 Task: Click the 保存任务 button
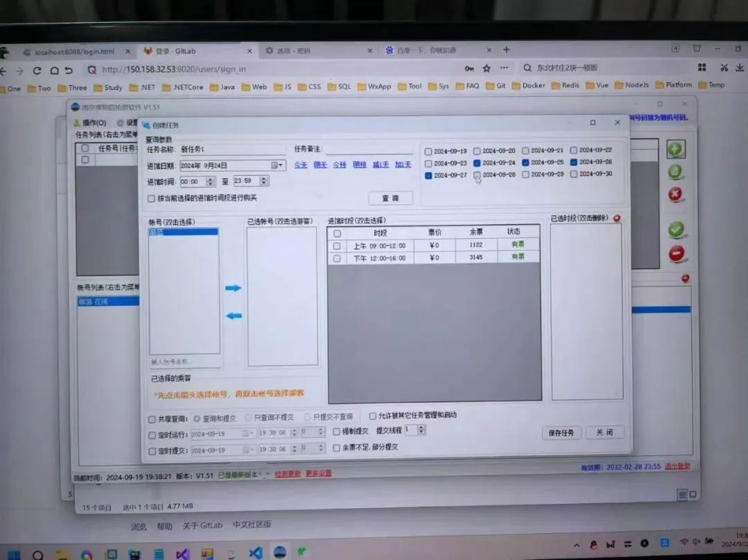561,432
